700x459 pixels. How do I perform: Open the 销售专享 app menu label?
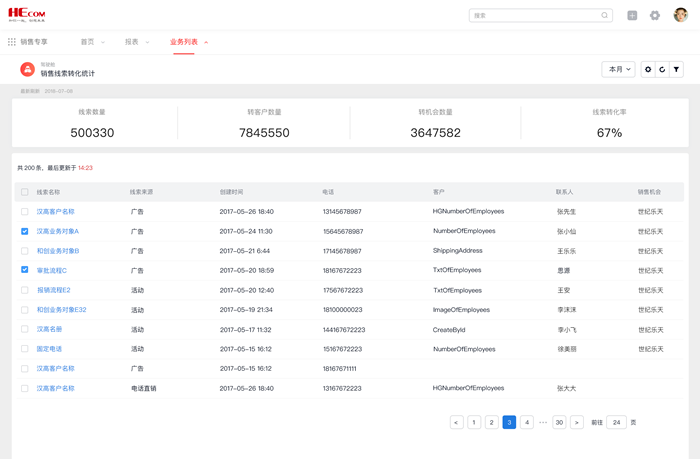point(34,42)
